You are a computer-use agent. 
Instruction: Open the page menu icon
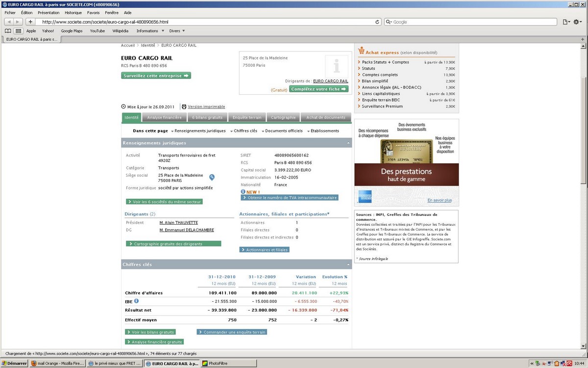coord(566,22)
